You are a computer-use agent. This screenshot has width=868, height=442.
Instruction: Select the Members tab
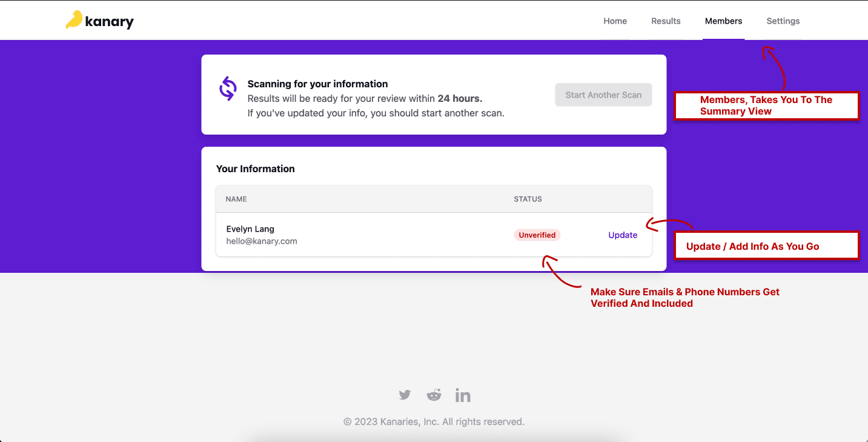point(723,21)
